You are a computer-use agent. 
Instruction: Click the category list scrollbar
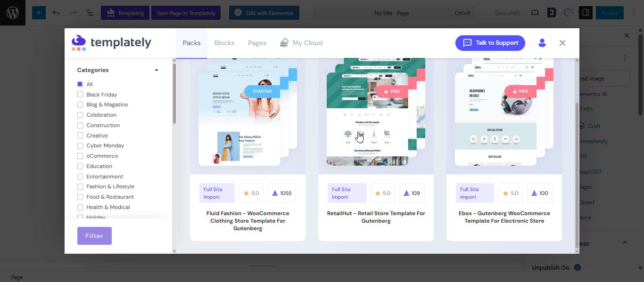(x=174, y=94)
